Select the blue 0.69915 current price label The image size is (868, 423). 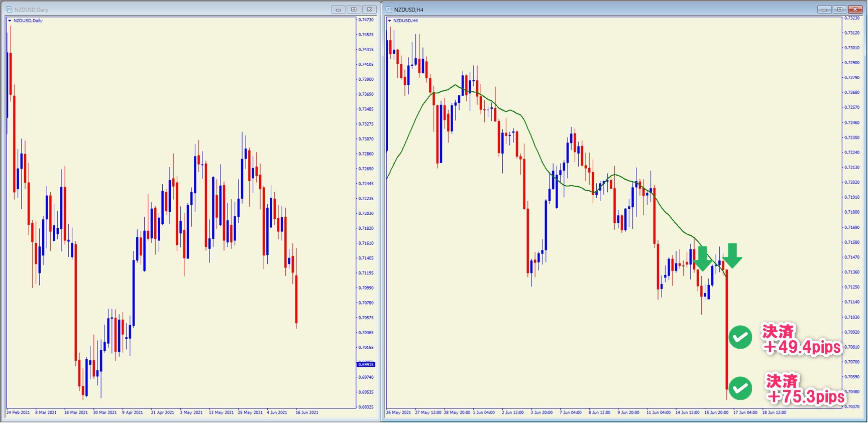[366, 364]
